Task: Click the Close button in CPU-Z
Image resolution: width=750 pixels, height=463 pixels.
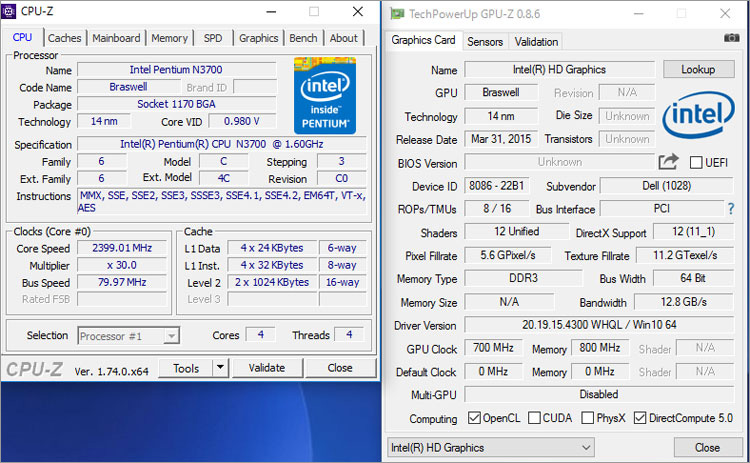Action: (340, 368)
